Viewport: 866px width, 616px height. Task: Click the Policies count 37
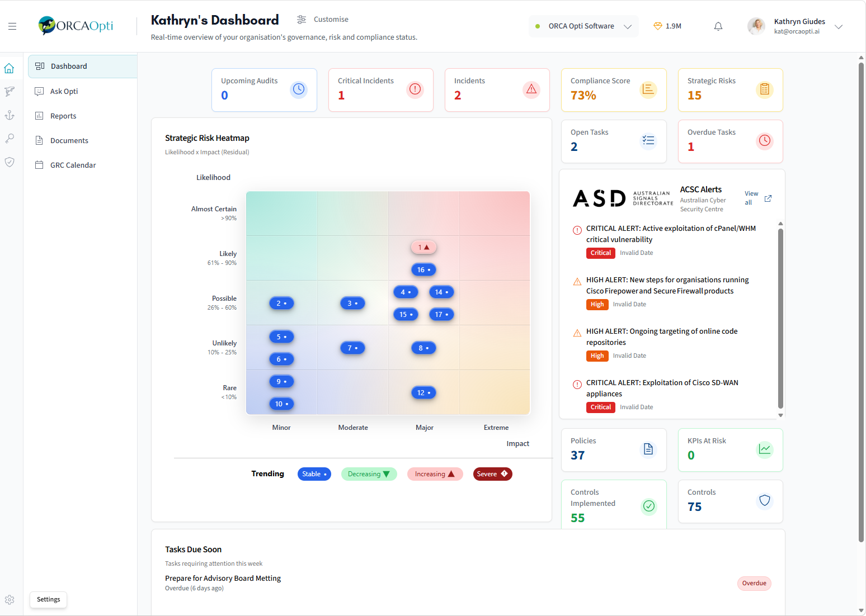(578, 456)
